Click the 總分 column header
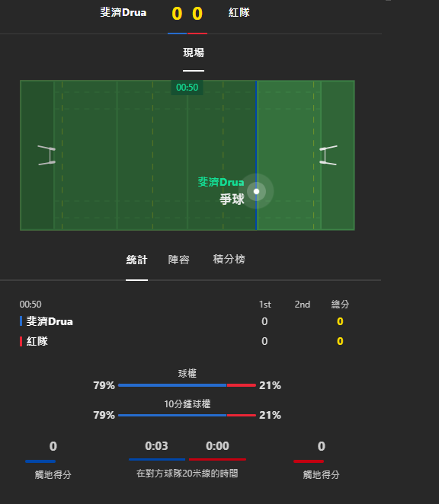Screen dimensions: 439x504 point(340,305)
